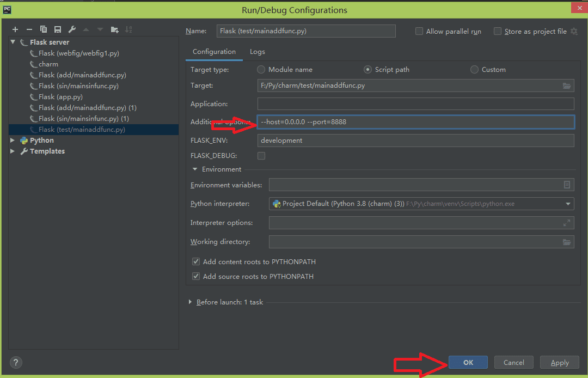The width and height of the screenshot is (588, 378).
Task: Expand the Python configurations tree node
Action: tap(13, 141)
